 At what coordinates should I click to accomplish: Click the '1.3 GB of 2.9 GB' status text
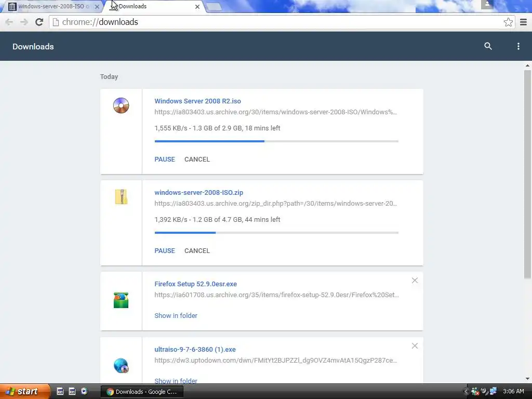click(x=217, y=128)
